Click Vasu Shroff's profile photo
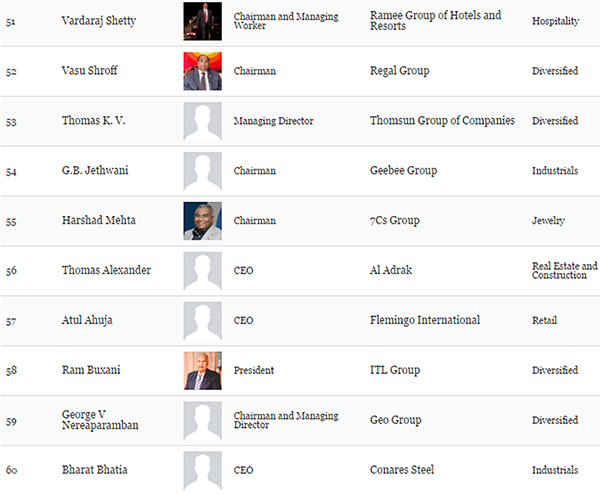The height and width of the screenshot is (494, 600). pos(202,71)
